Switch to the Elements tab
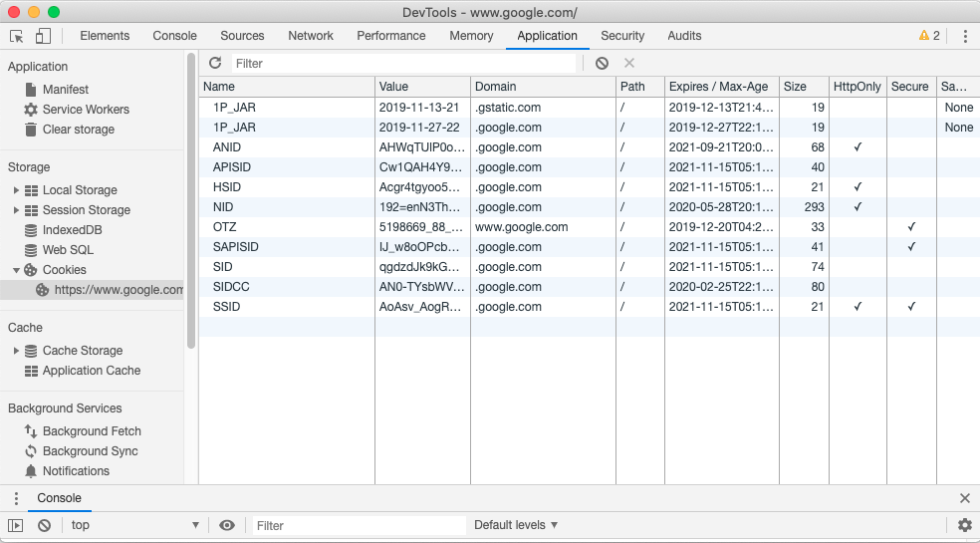Screen dimensions: 980x543 click(x=105, y=36)
